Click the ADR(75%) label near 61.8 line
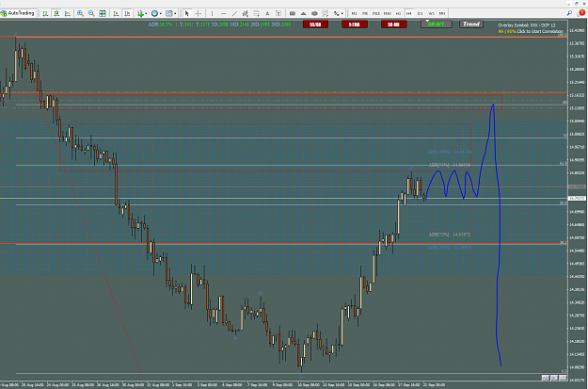Image resolution: width=588 pixels, height=389 pixels. pyautogui.click(x=450, y=165)
